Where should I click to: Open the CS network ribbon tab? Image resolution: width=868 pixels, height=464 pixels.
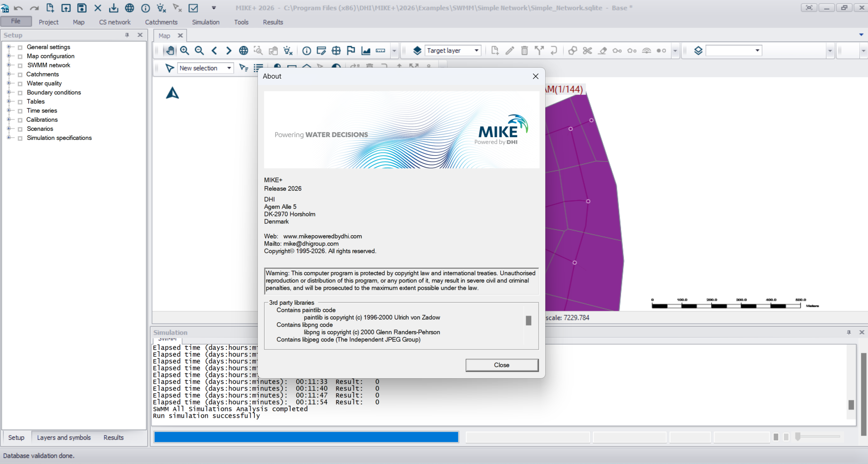(x=115, y=22)
